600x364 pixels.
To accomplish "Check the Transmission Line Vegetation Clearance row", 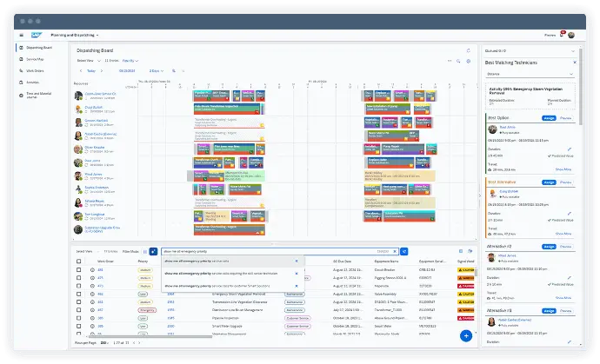I will (x=79, y=302).
